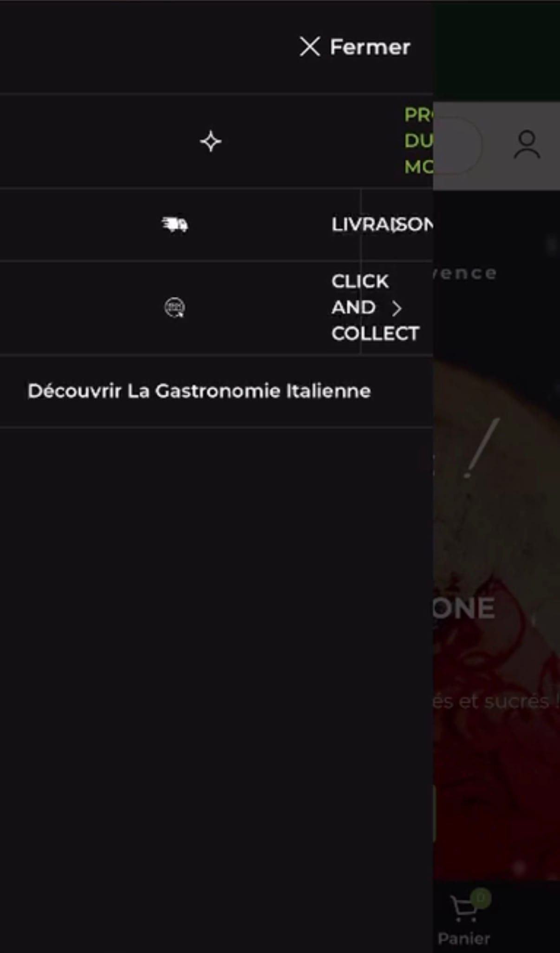This screenshot has height=953, width=560.
Task: Open the user account profile icon
Action: (527, 145)
